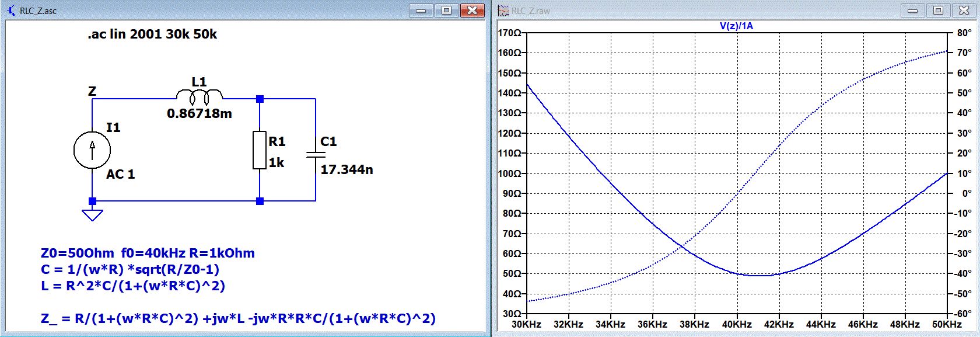Click the 50Ω left axis label
Screen dimensions: 980x337
pyautogui.click(x=511, y=273)
